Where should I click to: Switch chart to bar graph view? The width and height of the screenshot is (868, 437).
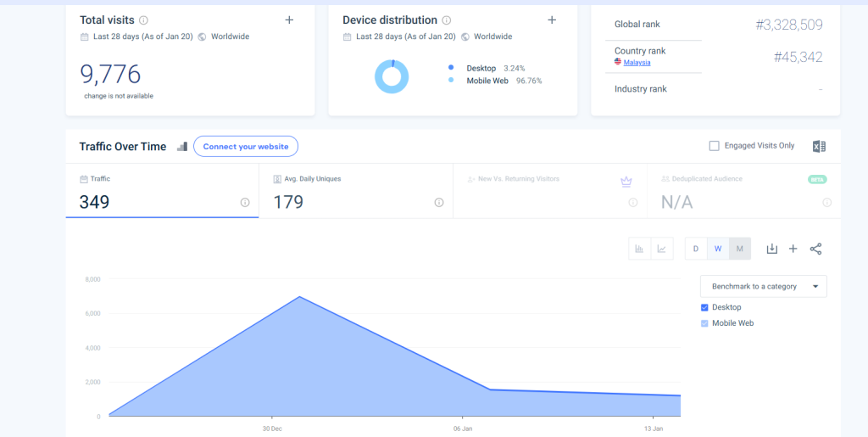(x=639, y=249)
